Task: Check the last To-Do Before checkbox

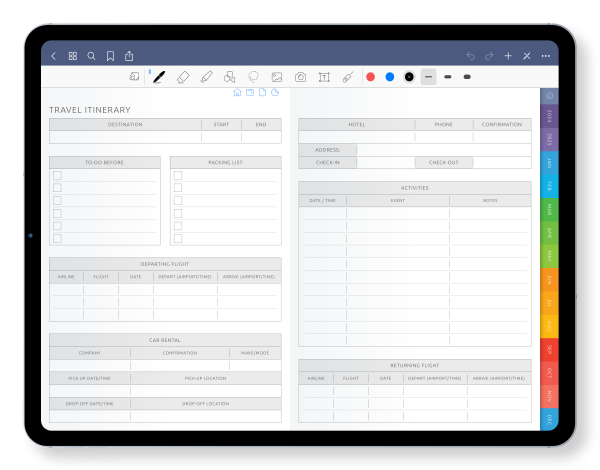Action: [x=57, y=238]
